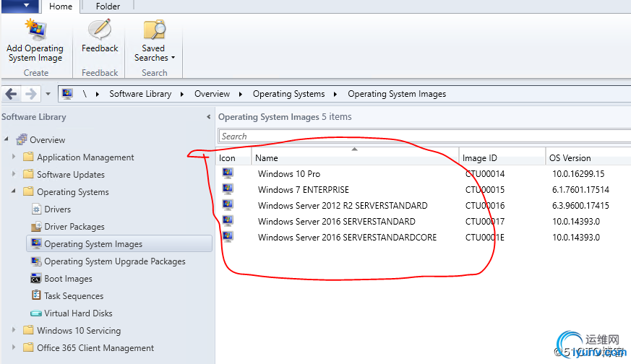The image size is (631, 364).
Task: Click the icon of Windows 10 Pro row
Action: pos(228,173)
